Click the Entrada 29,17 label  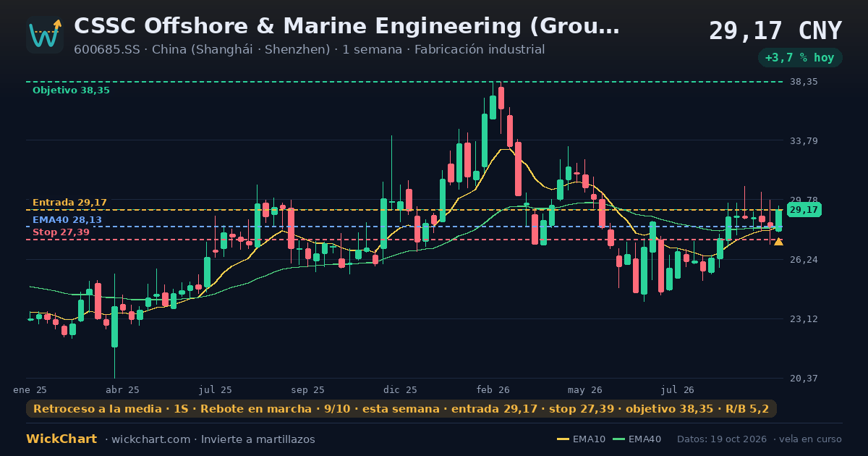69,203
